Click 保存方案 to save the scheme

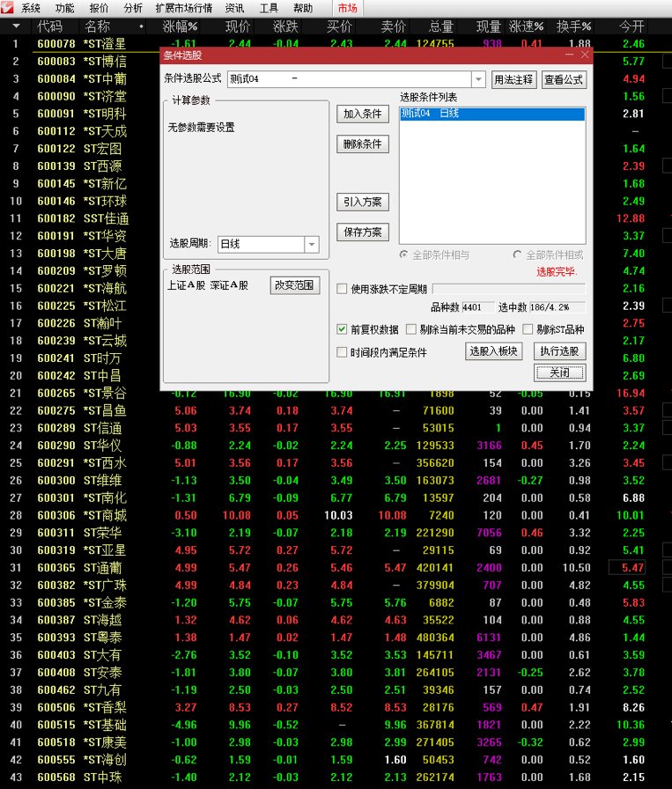pyautogui.click(x=362, y=232)
